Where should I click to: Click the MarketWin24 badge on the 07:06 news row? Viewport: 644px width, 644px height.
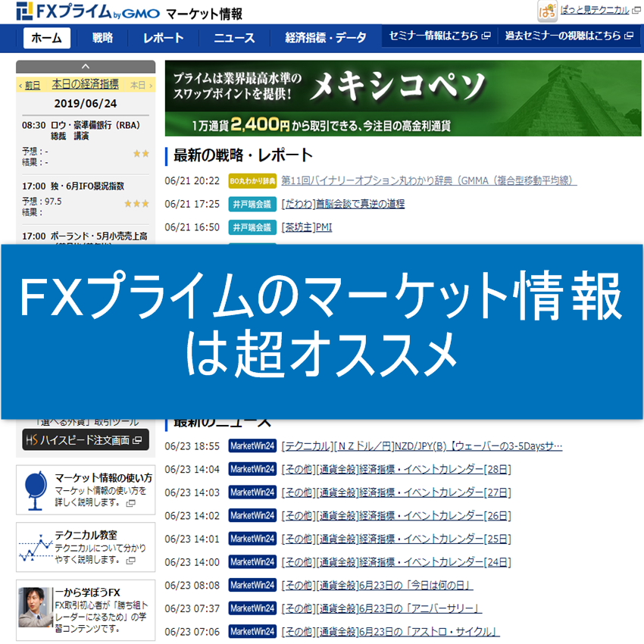[252, 632]
